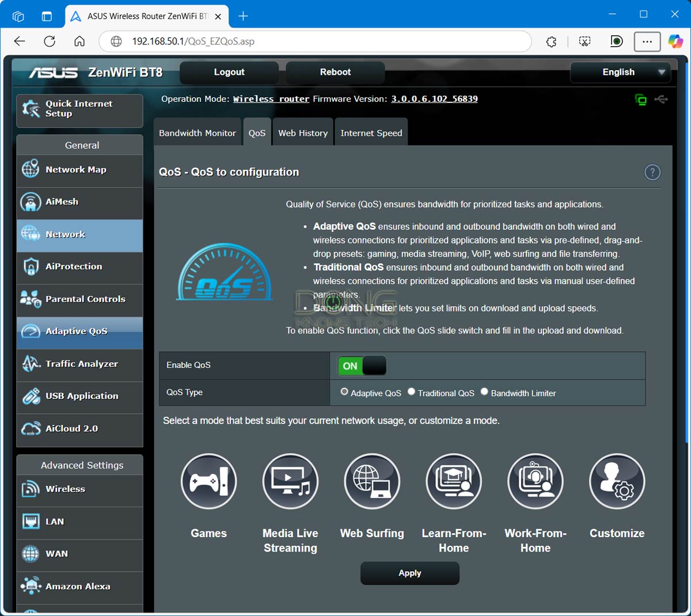Screen dimensions: 691x616
Task: Toggle the Enable QoS switch off
Action: click(x=362, y=366)
